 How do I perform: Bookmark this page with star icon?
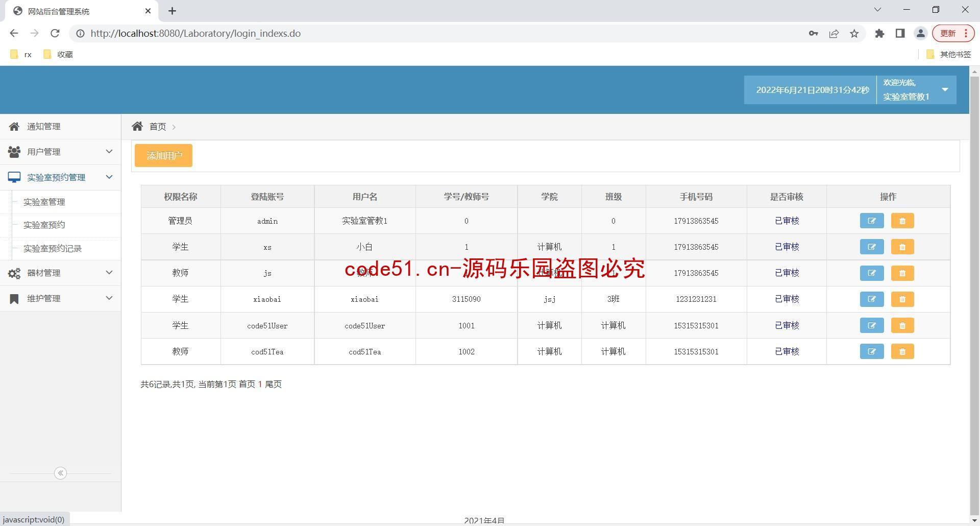pyautogui.click(x=854, y=34)
